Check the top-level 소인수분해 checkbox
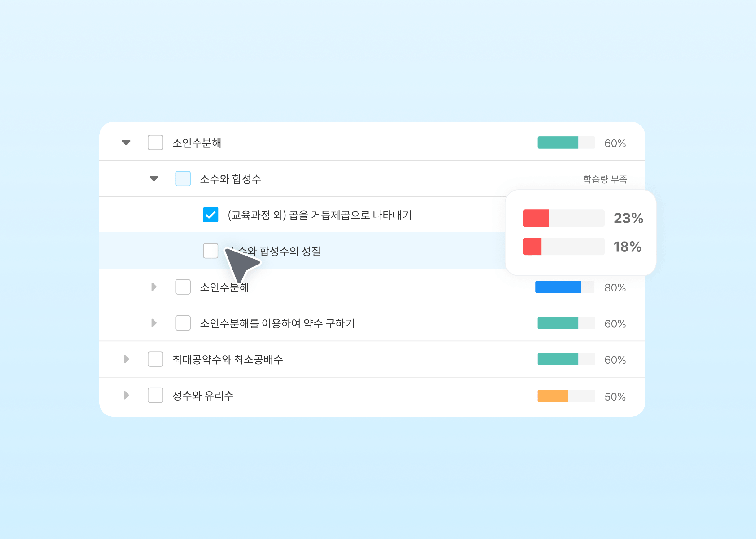This screenshot has width=756, height=539. coord(155,143)
